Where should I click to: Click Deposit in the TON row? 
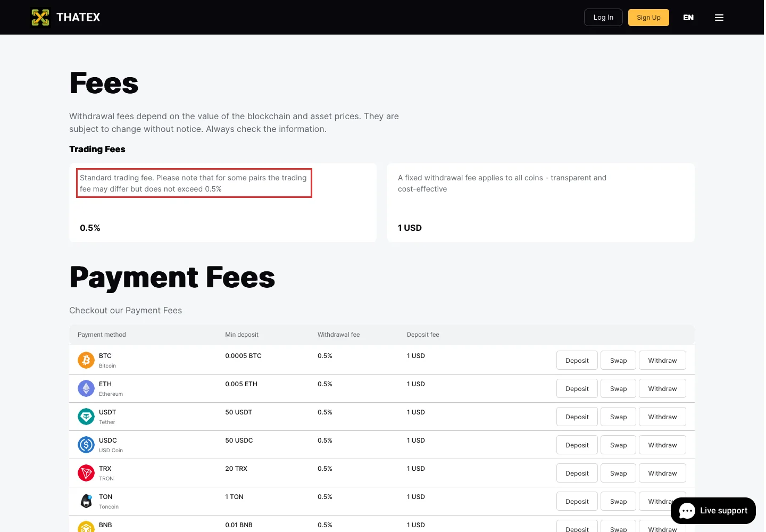coord(577,501)
